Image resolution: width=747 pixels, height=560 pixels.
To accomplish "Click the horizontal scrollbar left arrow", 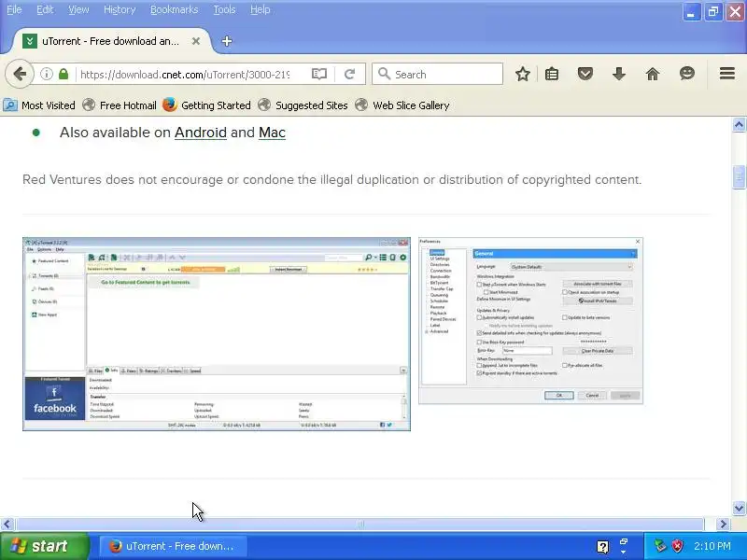I will point(7,525).
